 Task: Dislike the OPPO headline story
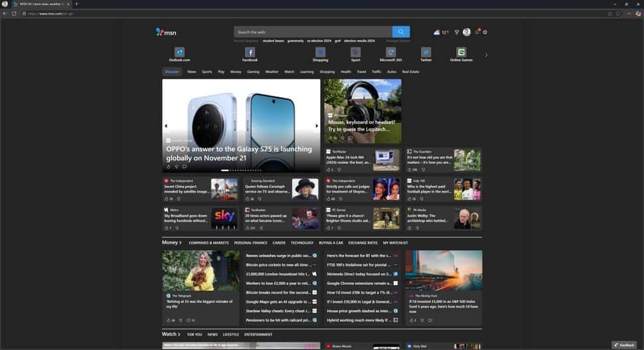177,167
